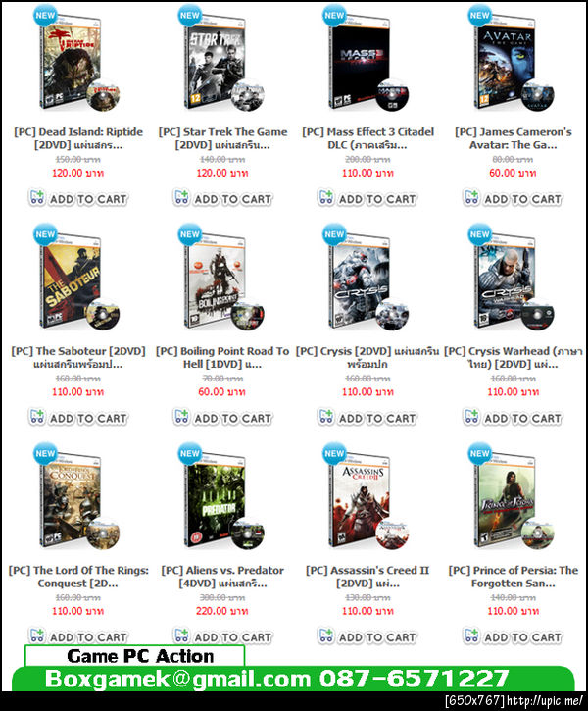Add Assassin's Creed II to cart
The image size is (588, 711).
pyautogui.click(x=367, y=636)
